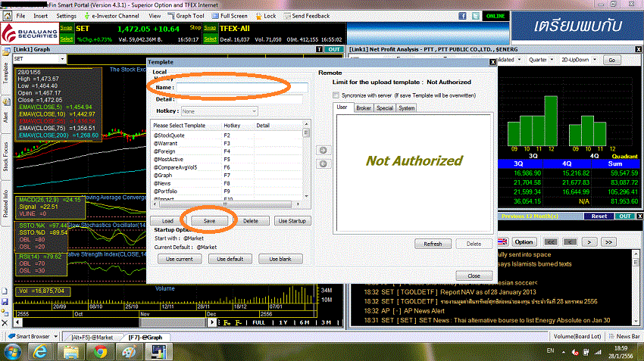Select @Portfolio template row
This screenshot has width=644, height=361.
(228, 191)
